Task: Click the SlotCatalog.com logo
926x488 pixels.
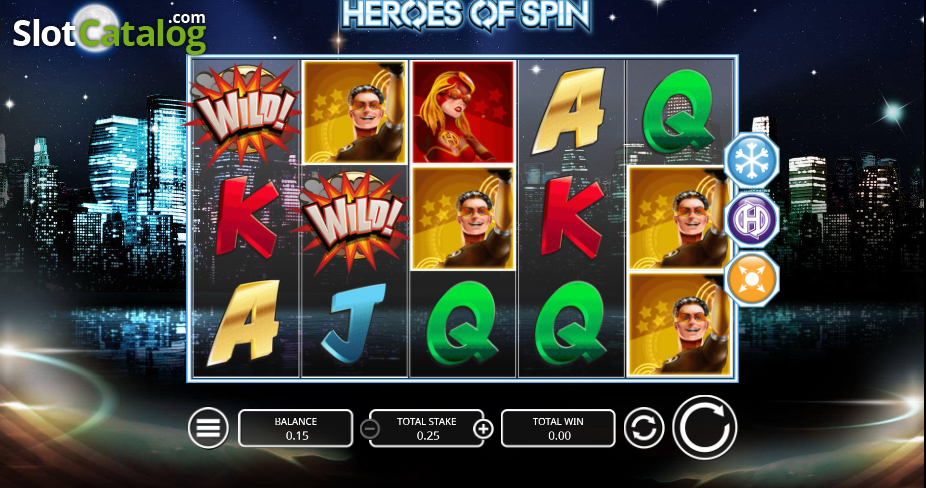Action: (x=110, y=31)
